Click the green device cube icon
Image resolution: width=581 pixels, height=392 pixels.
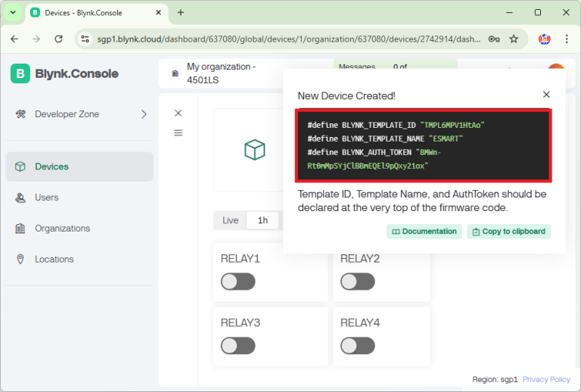pos(255,149)
